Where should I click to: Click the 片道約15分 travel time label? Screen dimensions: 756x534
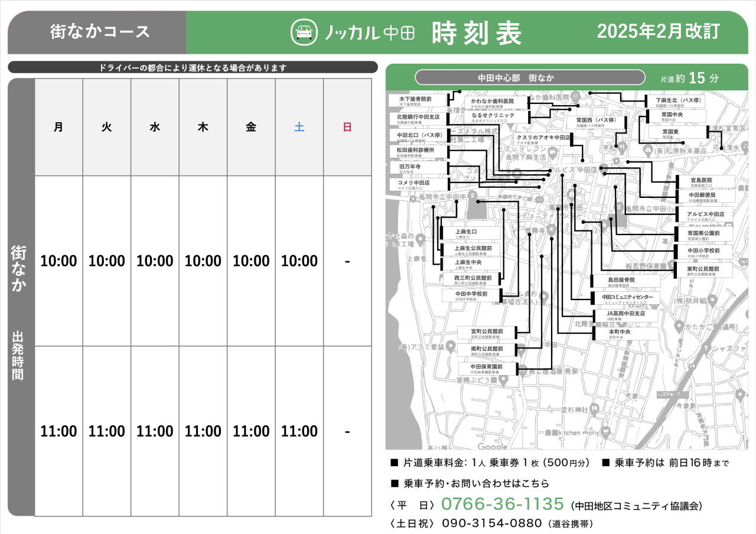tap(690, 77)
